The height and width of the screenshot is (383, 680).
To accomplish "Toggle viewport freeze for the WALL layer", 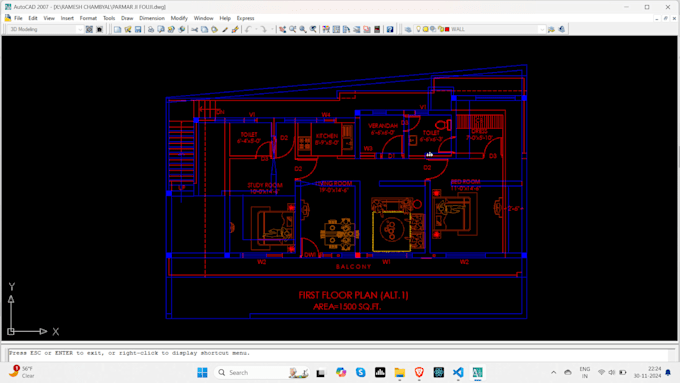I will pyautogui.click(x=433, y=29).
